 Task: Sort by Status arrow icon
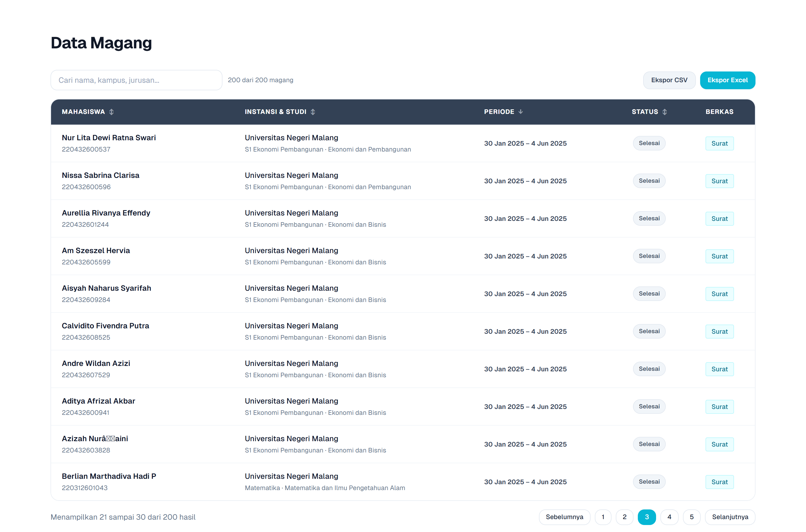coord(664,112)
